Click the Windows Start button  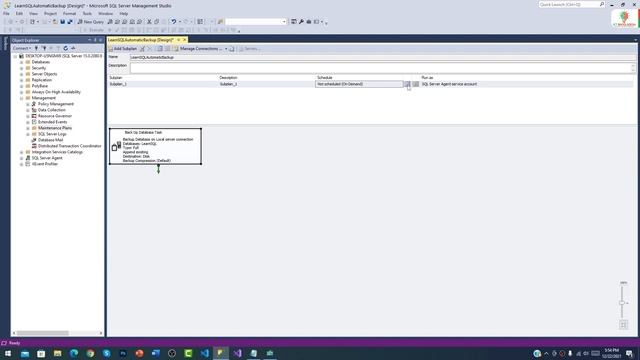pos(8,353)
